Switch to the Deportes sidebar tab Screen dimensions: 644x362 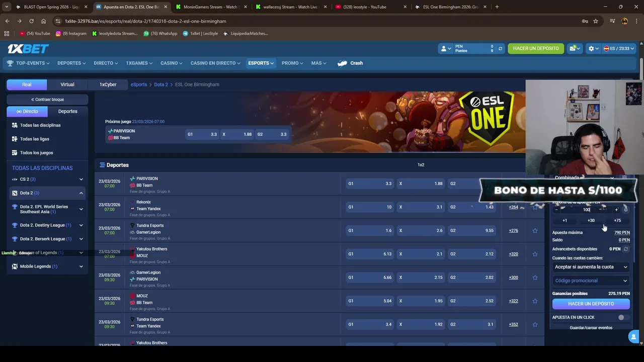point(68,111)
